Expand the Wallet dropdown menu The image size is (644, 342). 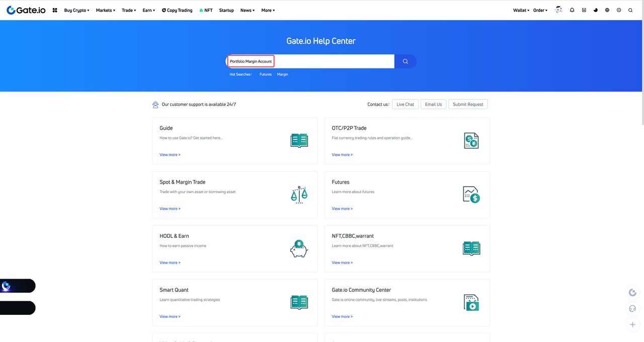(521, 10)
